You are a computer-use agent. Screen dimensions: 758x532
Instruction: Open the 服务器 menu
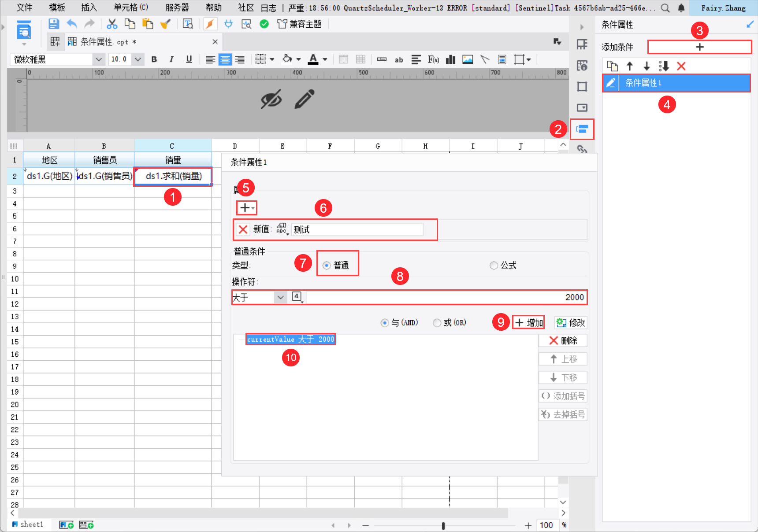(x=177, y=7)
